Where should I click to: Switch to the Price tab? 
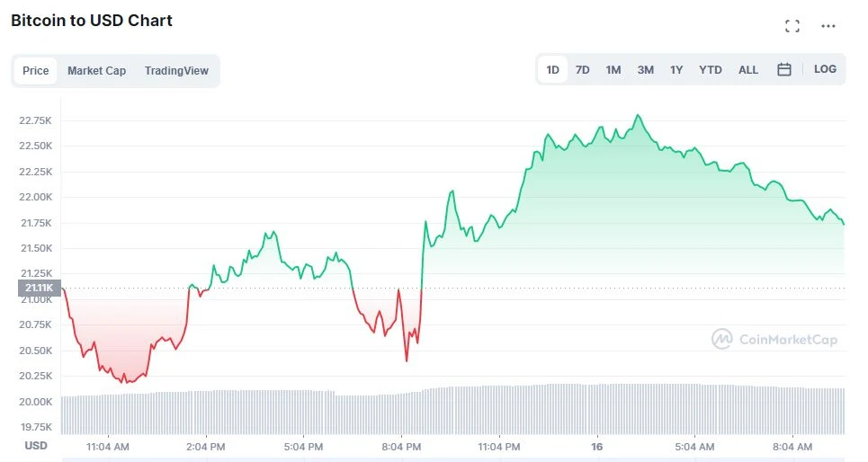coord(36,71)
